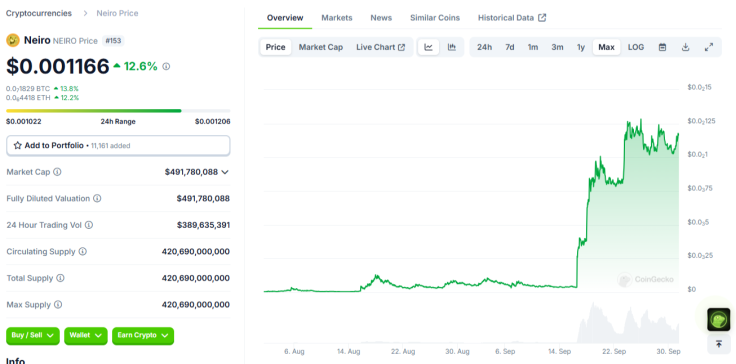This screenshot has height=364, width=736.
Task: Open the Similar Coins tab
Action: [x=435, y=18]
